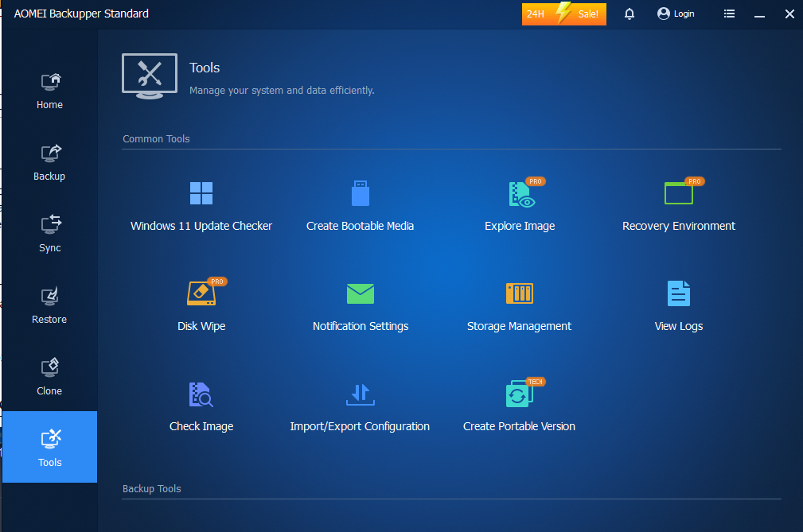Image resolution: width=803 pixels, height=532 pixels.
Task: Click the Create Portable Version label
Action: tap(520, 426)
